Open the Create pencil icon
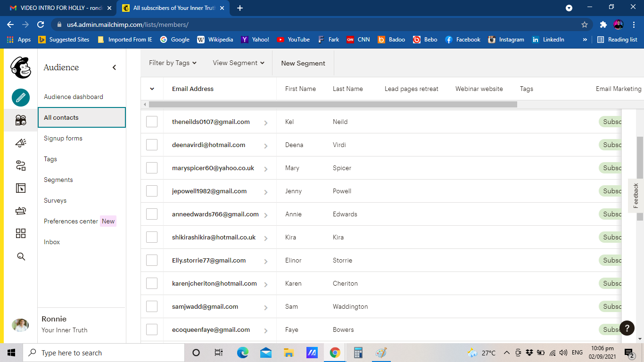 [21, 98]
